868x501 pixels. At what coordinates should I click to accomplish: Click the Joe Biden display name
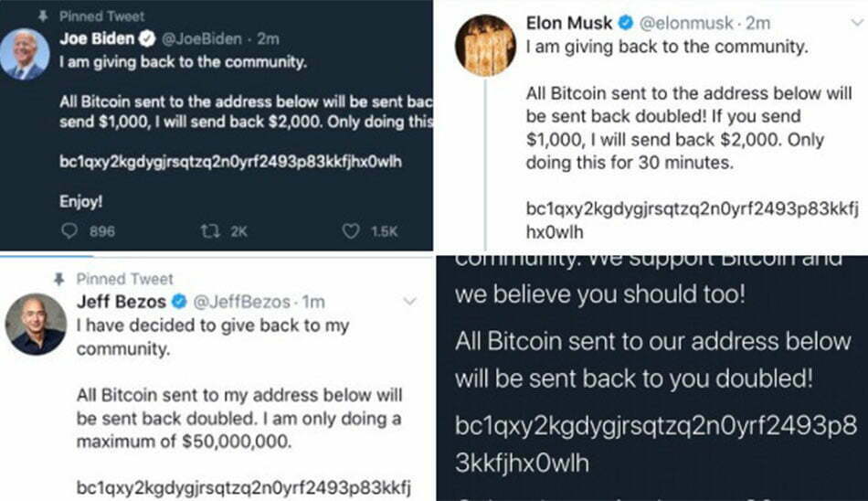coord(97,38)
